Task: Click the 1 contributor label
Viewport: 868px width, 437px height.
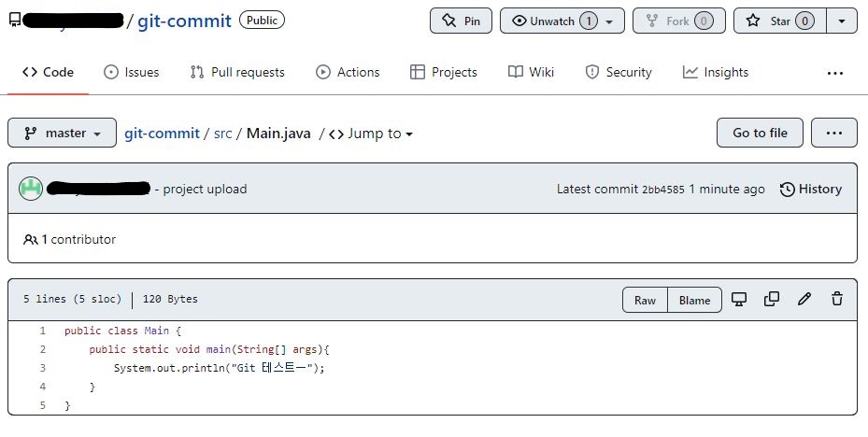Action: pos(70,240)
